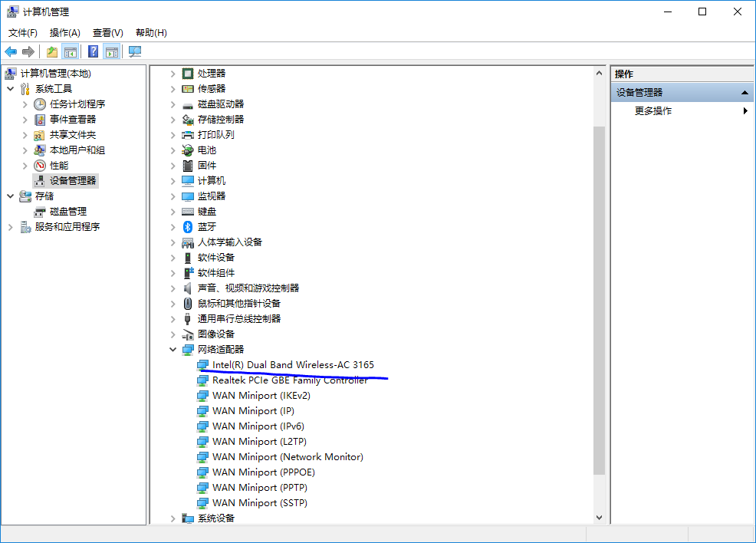Screen dimensions: 756x543
Task: Expand the 共享文件夹 node arrow
Action: point(25,136)
